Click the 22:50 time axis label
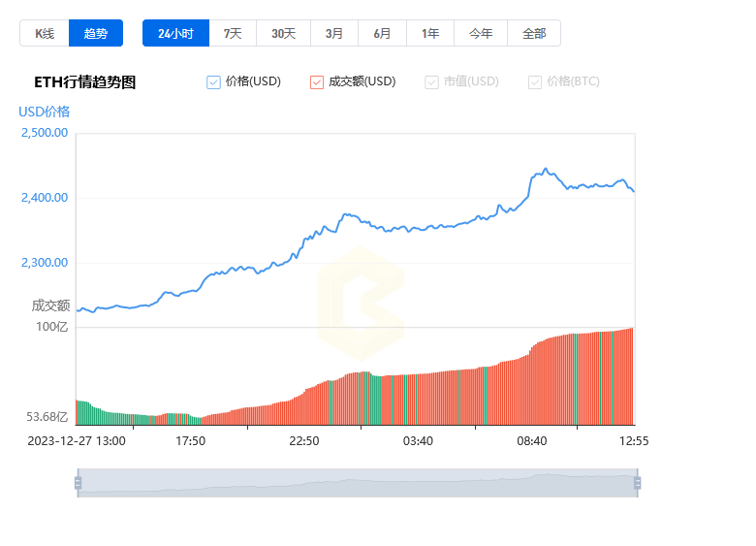 (x=304, y=441)
